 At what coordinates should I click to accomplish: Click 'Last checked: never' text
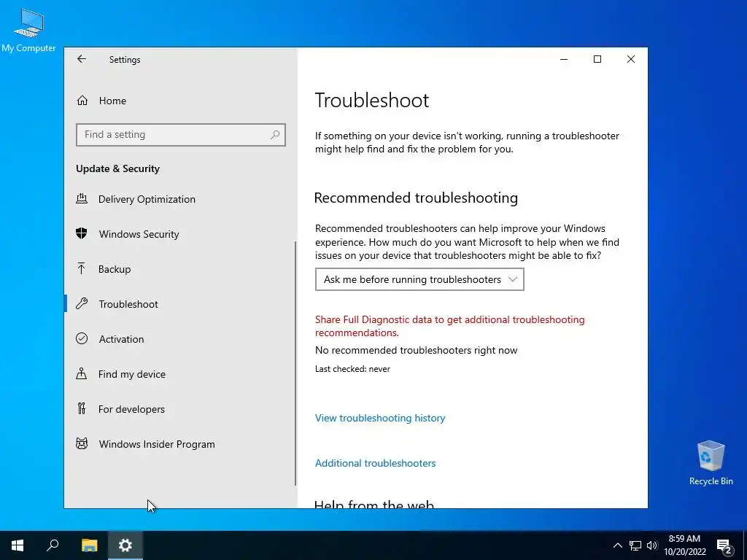352,369
